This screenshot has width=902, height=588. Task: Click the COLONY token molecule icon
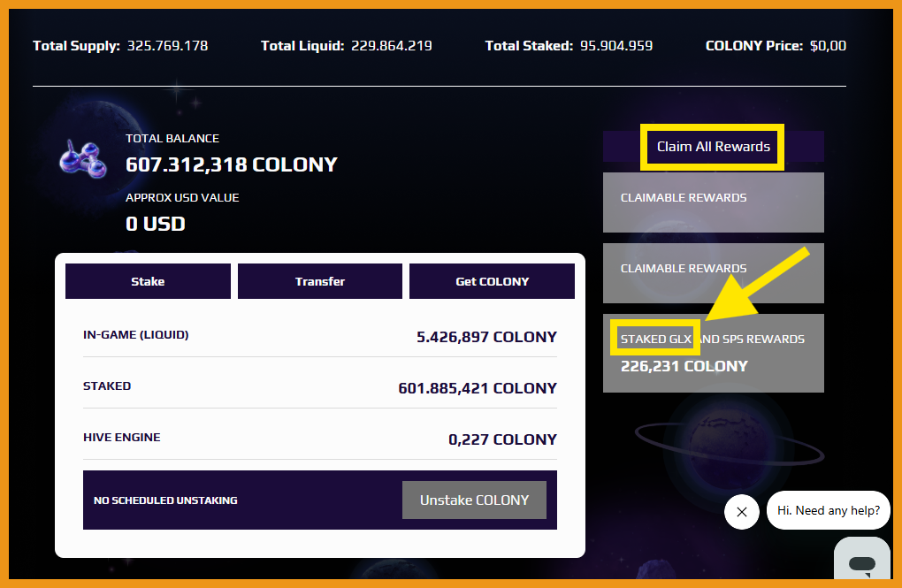pyautogui.click(x=83, y=159)
